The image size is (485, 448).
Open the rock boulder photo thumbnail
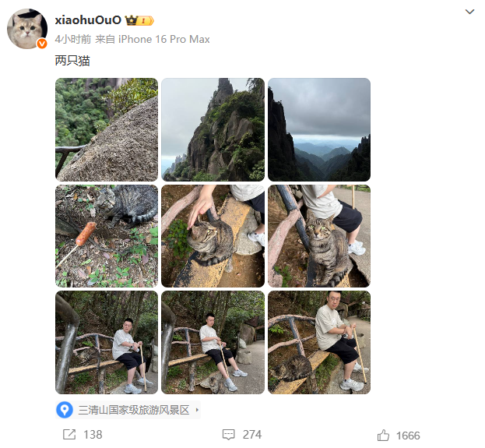(x=107, y=129)
